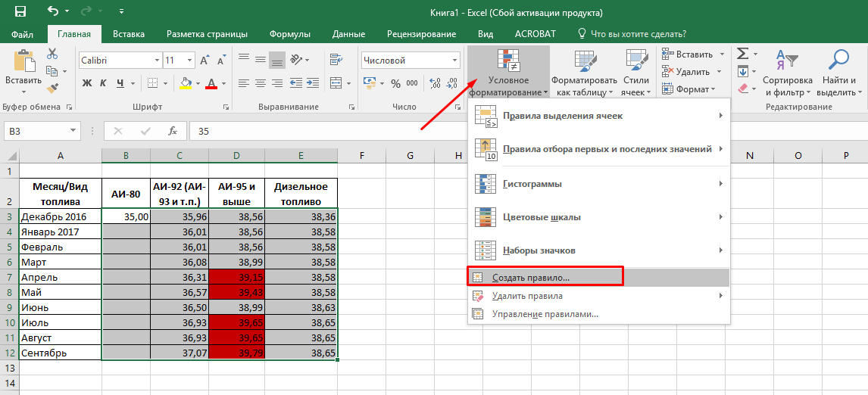Apply red font color letter A
The image size is (868, 395).
click(211, 83)
